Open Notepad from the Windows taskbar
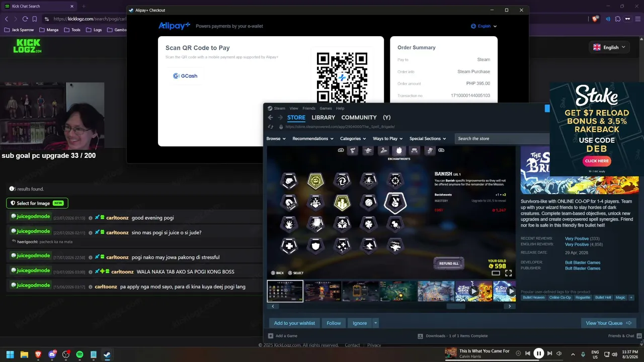 click(x=93, y=354)
